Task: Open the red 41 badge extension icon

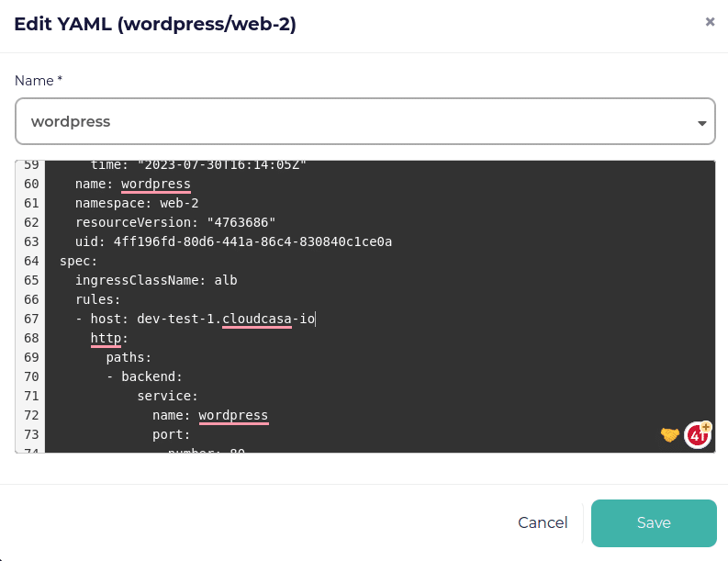Action: 698,435
